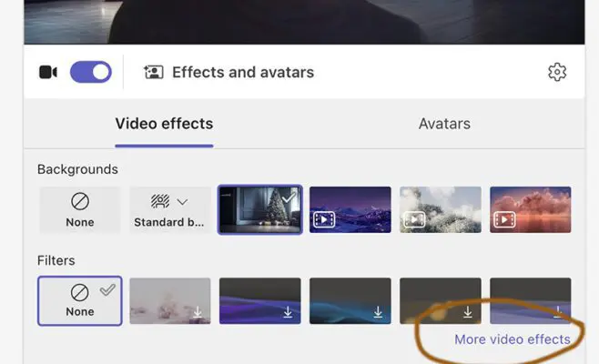Screen dimensions: 599x364
Task: Switch to the Video effects tab
Action: click(x=164, y=124)
